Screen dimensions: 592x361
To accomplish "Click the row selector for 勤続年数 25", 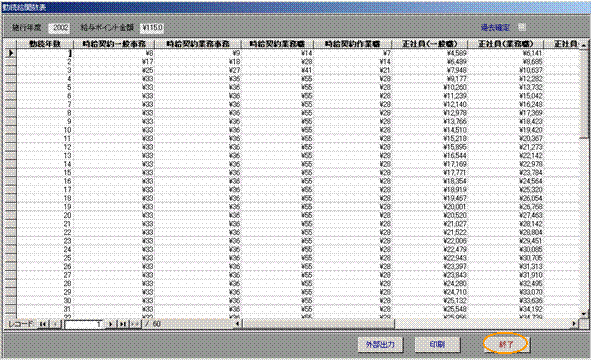I will [10, 258].
